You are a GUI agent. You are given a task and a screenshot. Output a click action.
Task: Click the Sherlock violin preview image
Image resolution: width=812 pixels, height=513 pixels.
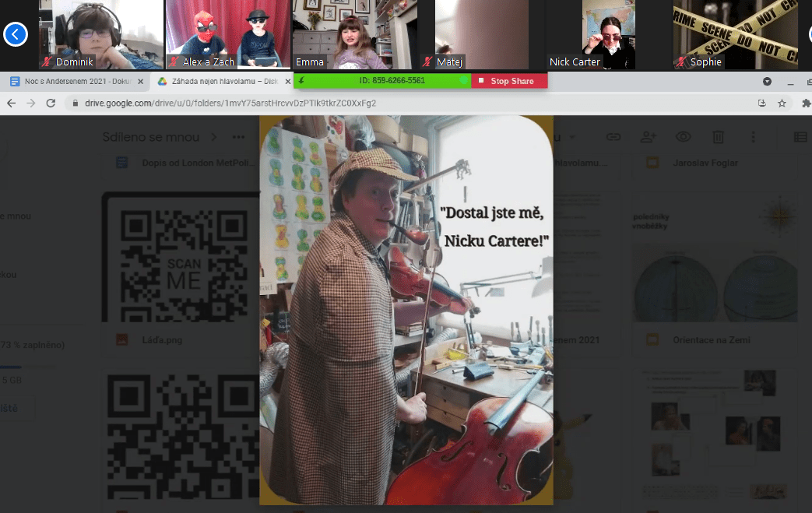click(x=406, y=310)
